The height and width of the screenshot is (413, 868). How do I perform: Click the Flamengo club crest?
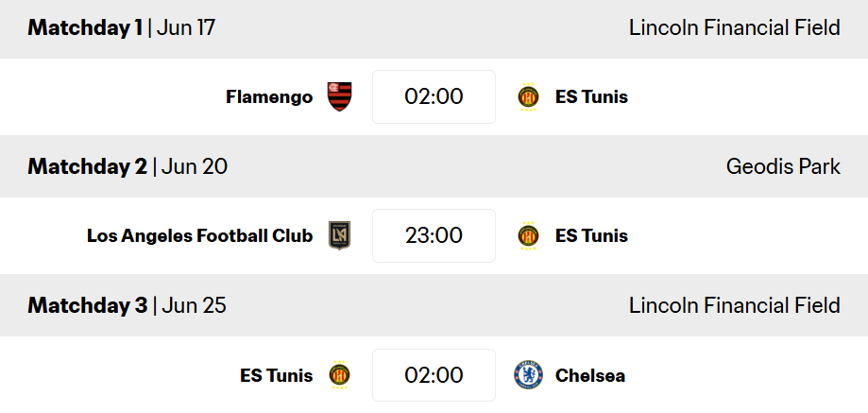[x=339, y=97]
